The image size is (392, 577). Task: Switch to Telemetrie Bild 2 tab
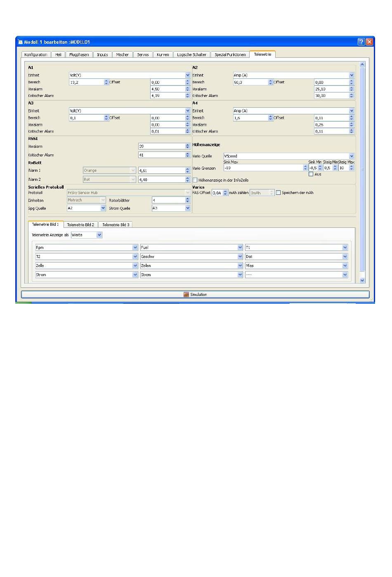pos(80,225)
